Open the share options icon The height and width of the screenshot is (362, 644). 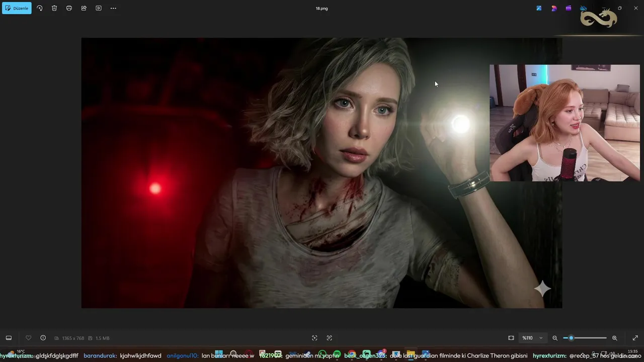pyautogui.click(x=84, y=8)
